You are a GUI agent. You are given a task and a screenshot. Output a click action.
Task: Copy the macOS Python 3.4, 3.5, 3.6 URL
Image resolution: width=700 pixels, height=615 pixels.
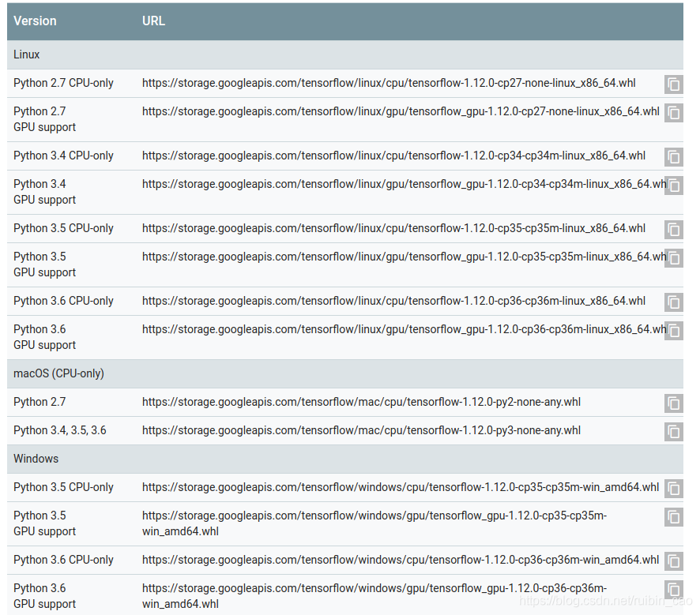click(x=674, y=432)
